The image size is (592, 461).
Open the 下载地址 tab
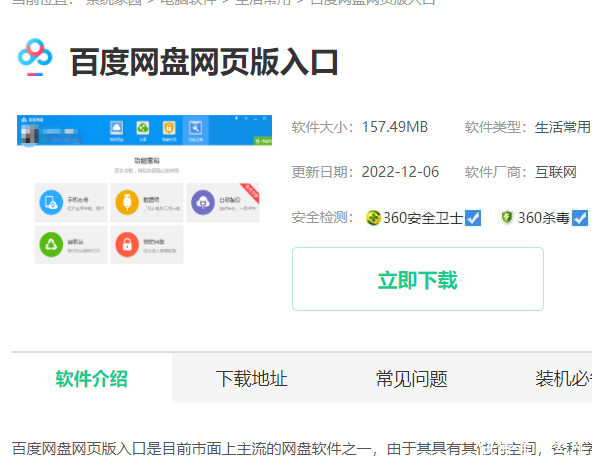(x=251, y=378)
